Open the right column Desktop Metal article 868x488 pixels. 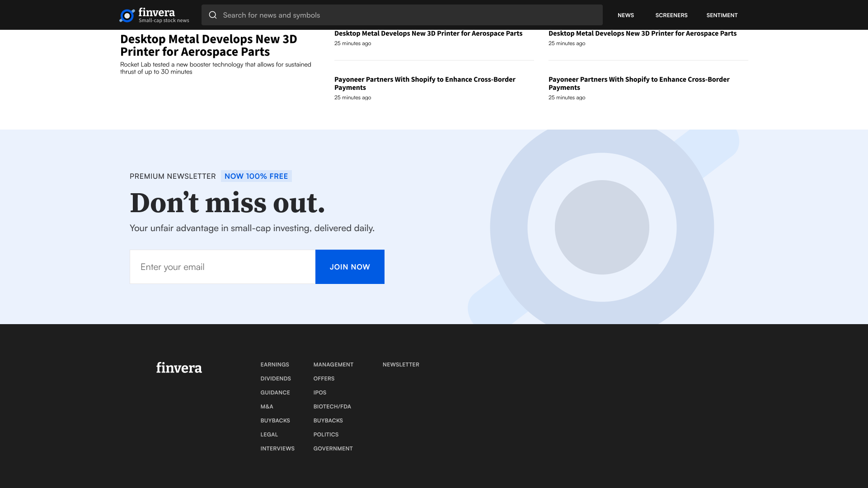click(x=642, y=33)
